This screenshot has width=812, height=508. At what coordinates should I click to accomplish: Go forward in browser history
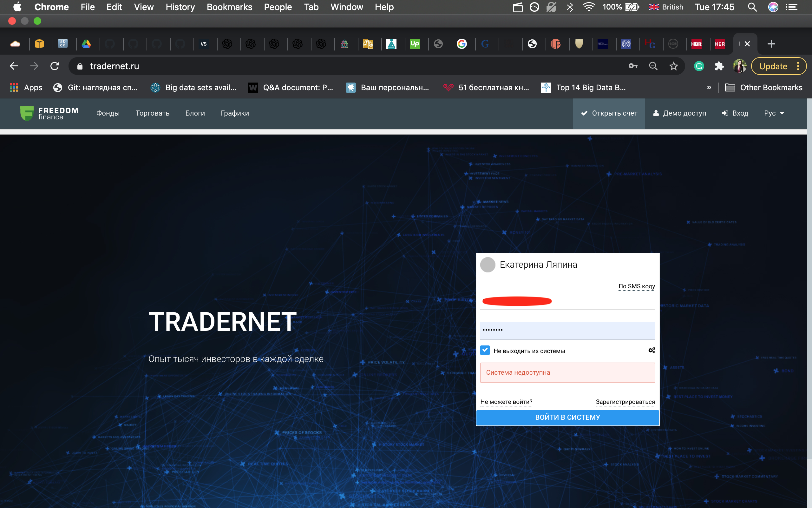click(34, 66)
